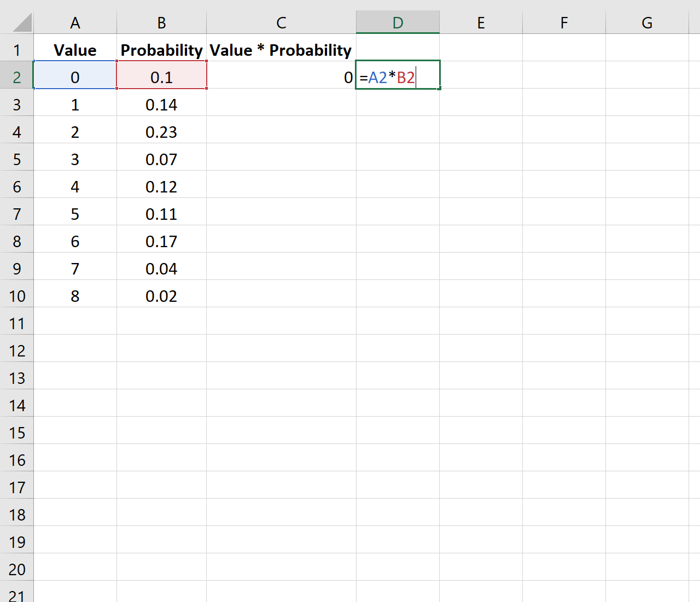Select column G header
This screenshot has width=700, height=602.
click(647, 22)
